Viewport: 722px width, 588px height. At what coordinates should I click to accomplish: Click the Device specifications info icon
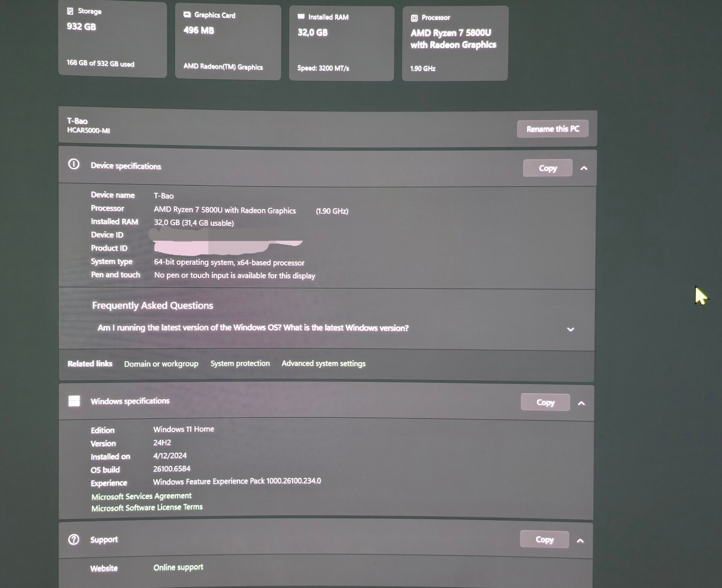click(74, 164)
